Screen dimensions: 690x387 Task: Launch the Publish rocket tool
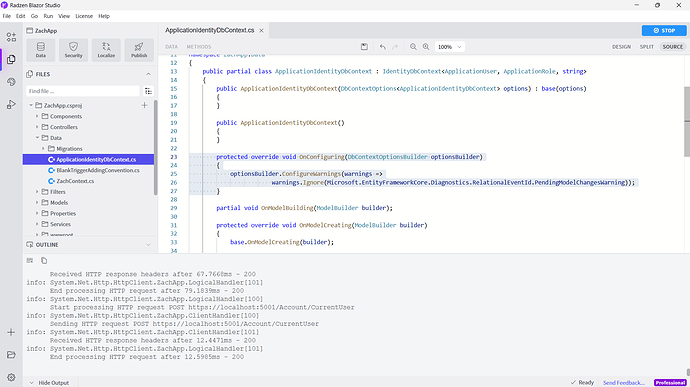click(x=139, y=50)
